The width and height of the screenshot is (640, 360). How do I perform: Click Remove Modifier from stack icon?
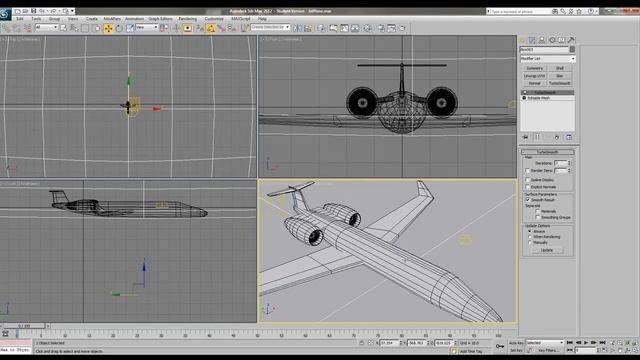(x=557, y=137)
